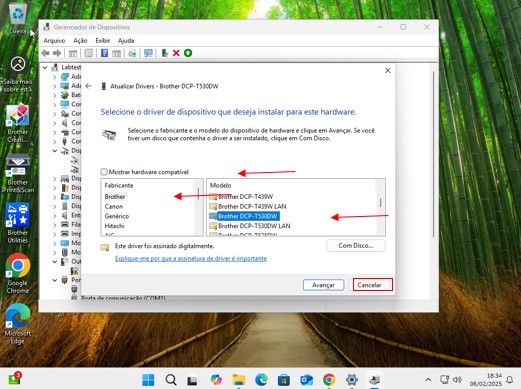The height and width of the screenshot is (389, 521).
Task: Click the Forward arrow in Device Manager toolbar
Action: [x=57, y=53]
